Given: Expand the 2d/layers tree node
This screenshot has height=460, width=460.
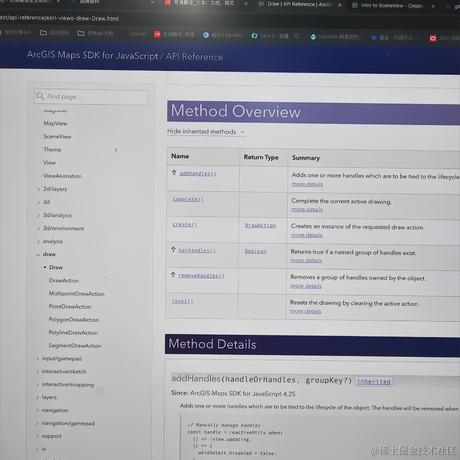Looking at the screenshot, I should tap(39, 189).
